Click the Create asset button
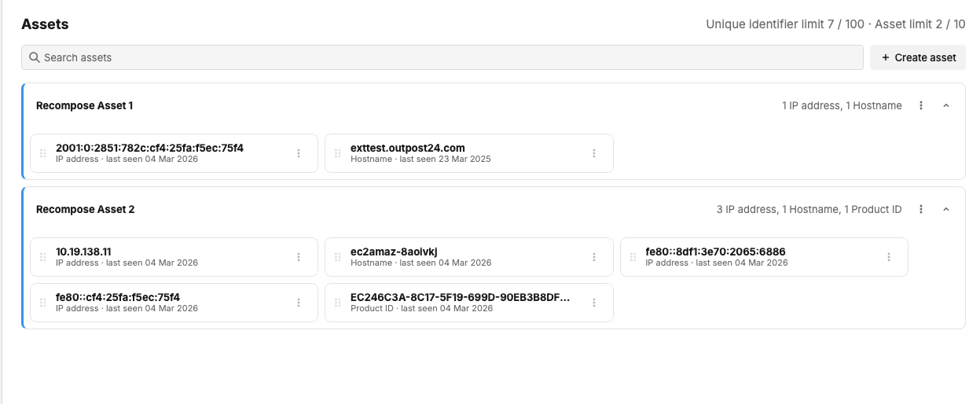Image resolution: width=980 pixels, height=404 pixels. [x=918, y=57]
